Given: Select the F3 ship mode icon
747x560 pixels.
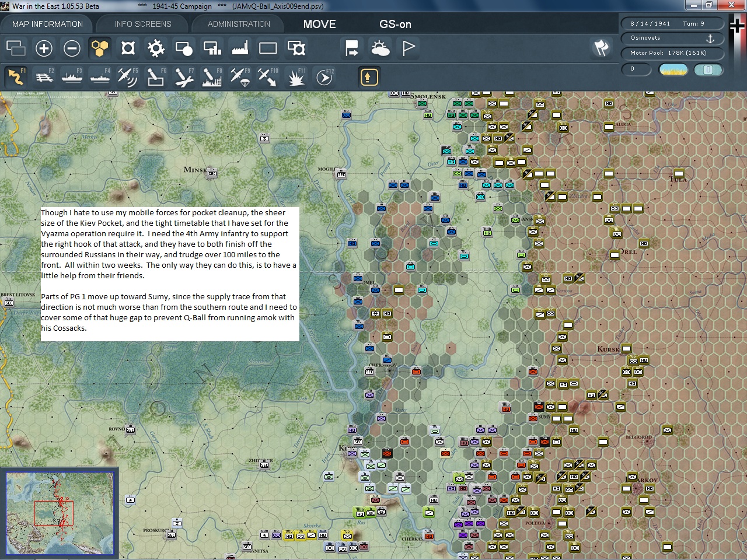Looking at the screenshot, I should tap(72, 77).
